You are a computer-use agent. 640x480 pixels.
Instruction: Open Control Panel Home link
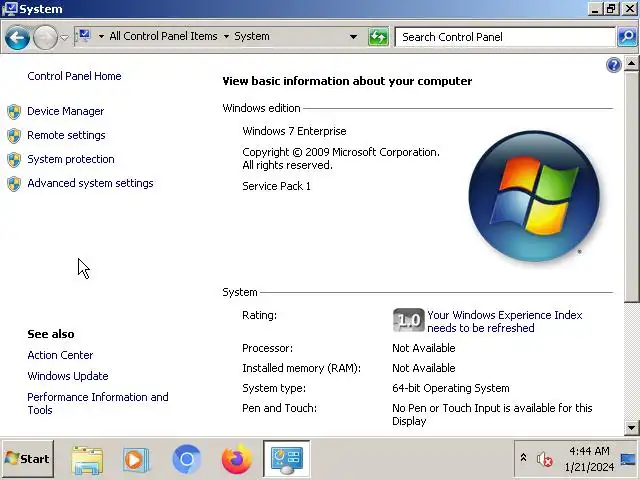pyautogui.click(x=74, y=76)
